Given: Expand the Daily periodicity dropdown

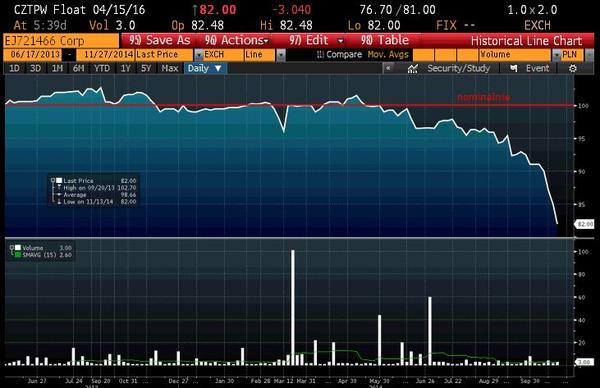Looking at the screenshot, I should (x=205, y=68).
